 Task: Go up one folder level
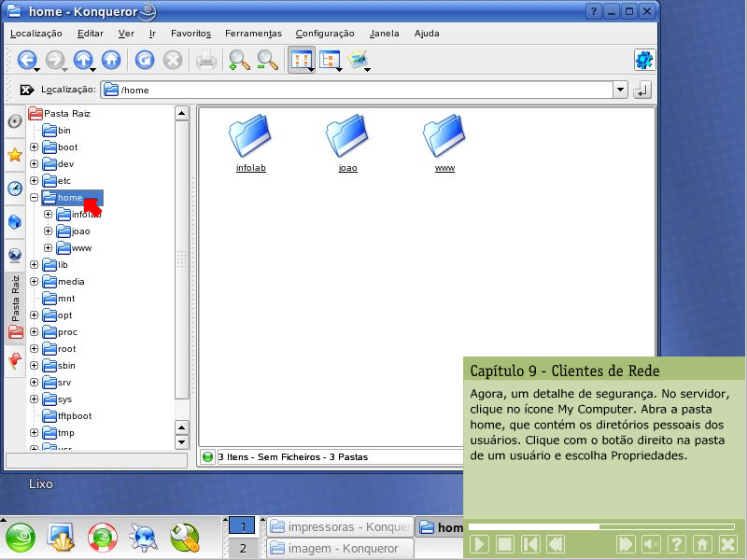click(83, 60)
